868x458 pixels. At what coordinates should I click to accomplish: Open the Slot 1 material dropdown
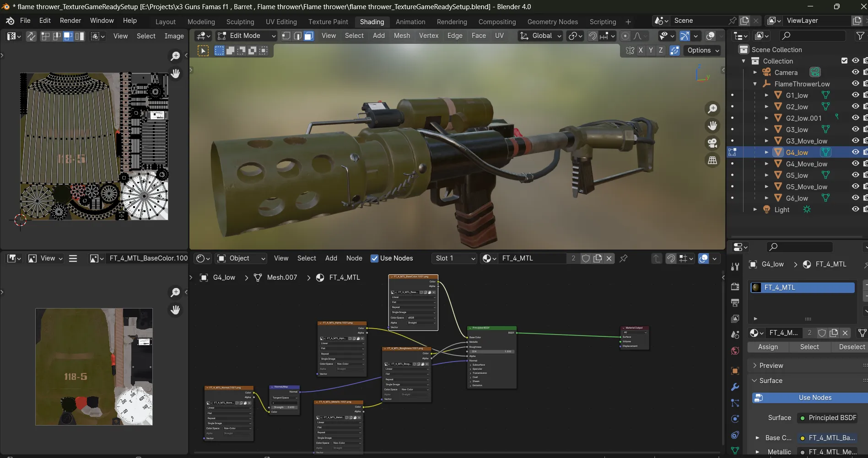tap(454, 258)
